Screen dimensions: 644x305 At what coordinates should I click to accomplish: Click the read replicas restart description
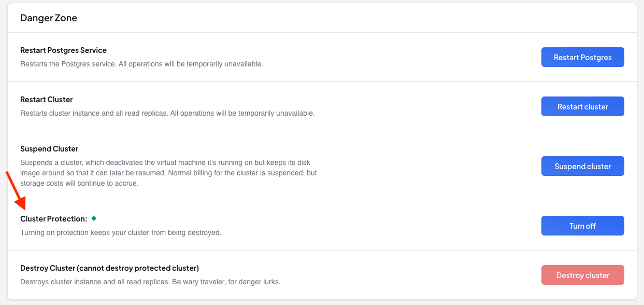coord(167,113)
